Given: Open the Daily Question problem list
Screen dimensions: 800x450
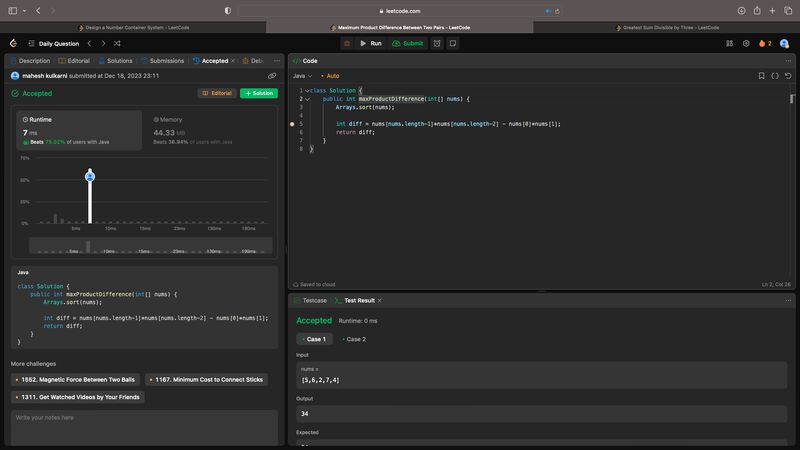Looking at the screenshot, I should pos(54,43).
